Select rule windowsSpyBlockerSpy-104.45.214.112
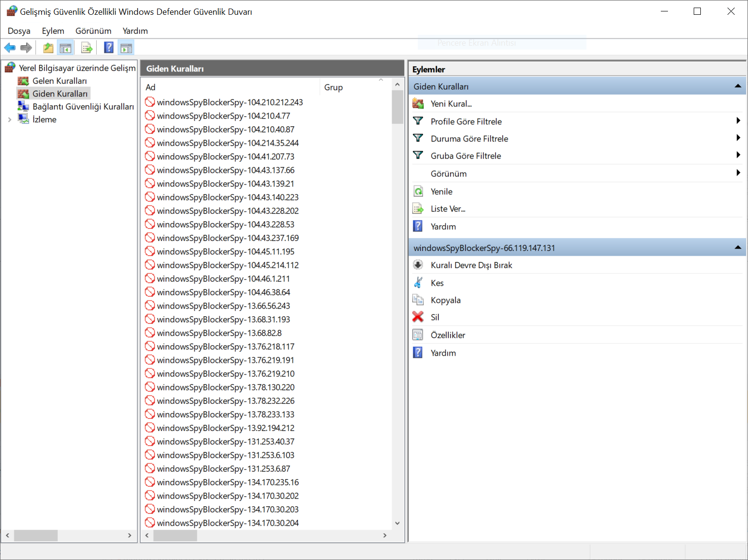The image size is (748, 560). pyautogui.click(x=228, y=265)
